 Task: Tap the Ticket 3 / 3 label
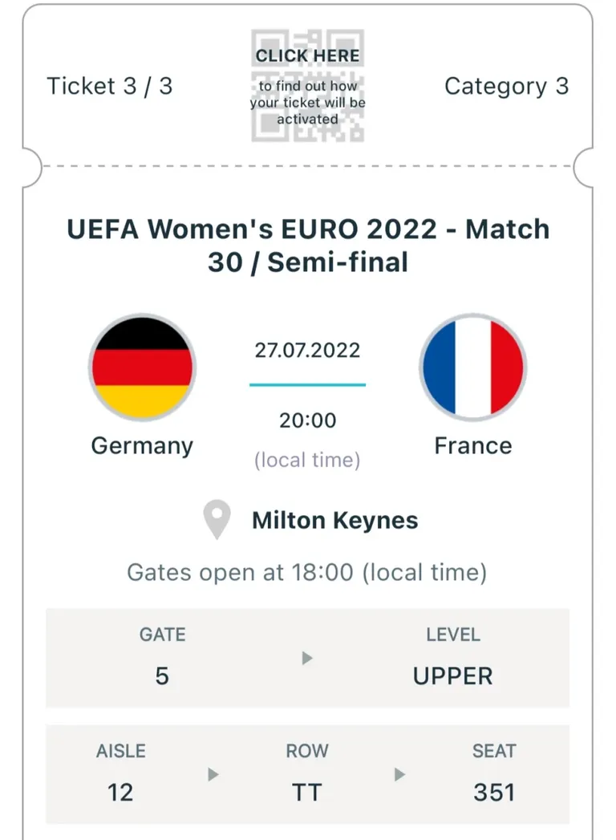pos(110,87)
